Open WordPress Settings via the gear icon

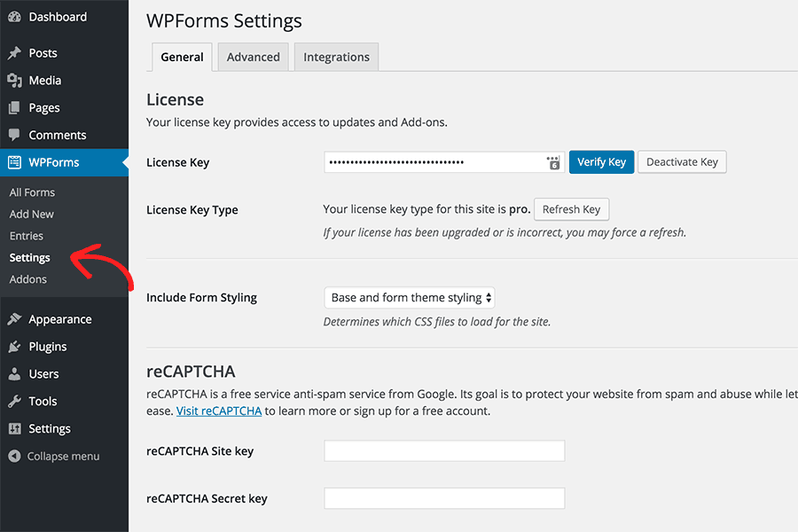click(x=15, y=428)
